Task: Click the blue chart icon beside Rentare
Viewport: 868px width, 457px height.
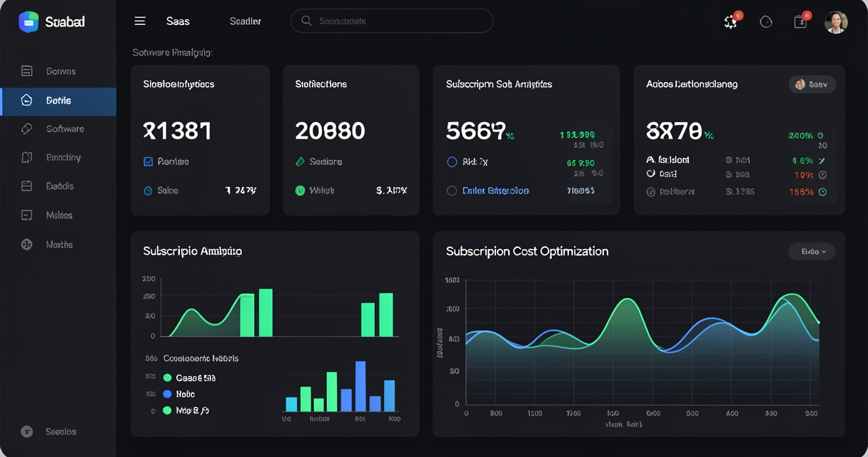Action: tap(148, 161)
